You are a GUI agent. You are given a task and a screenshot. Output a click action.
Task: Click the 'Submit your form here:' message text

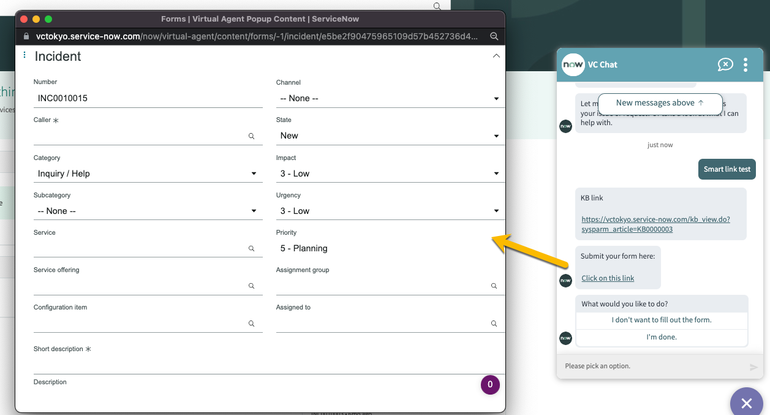click(x=617, y=256)
